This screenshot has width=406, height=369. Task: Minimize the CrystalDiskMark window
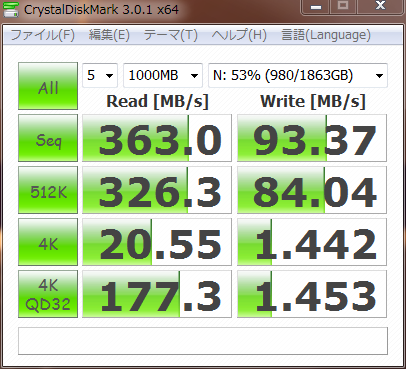(316, 6)
